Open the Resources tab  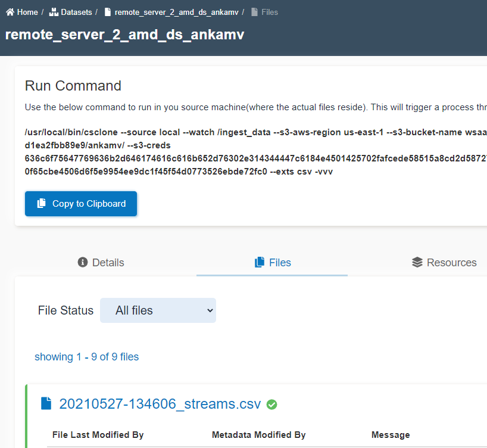click(444, 262)
